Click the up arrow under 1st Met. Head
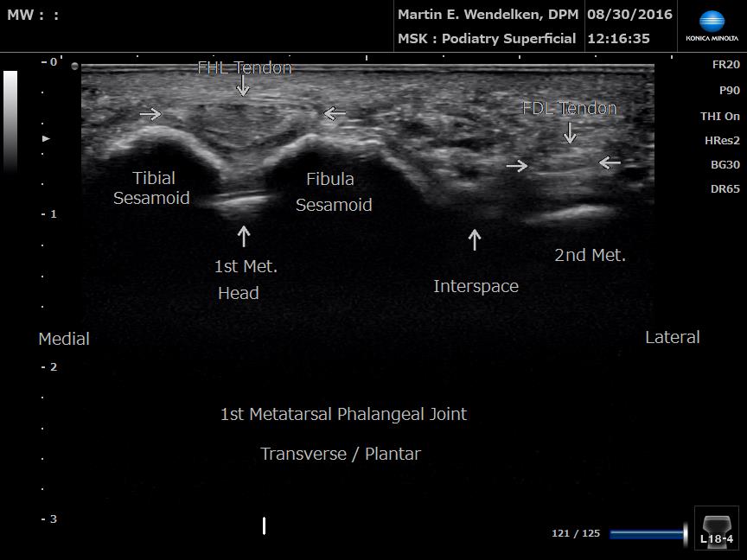 click(x=244, y=236)
